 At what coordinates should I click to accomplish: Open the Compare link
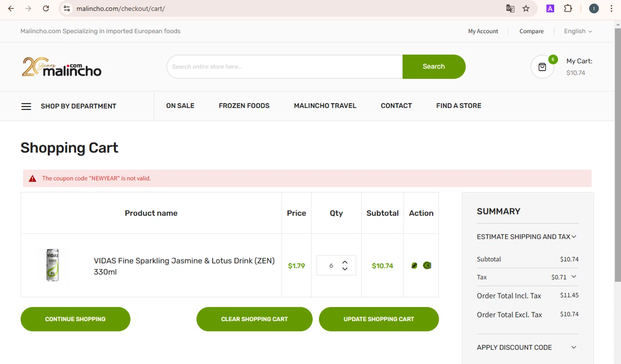(532, 31)
